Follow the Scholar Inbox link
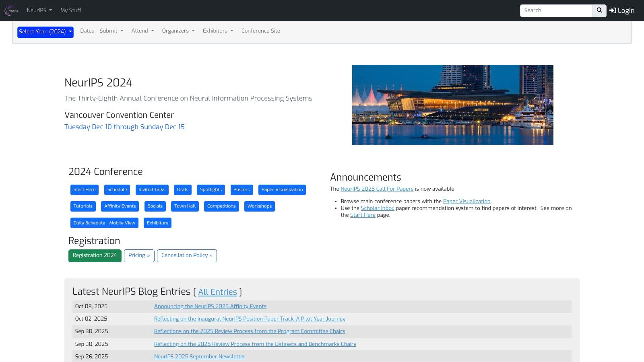 click(377, 208)
